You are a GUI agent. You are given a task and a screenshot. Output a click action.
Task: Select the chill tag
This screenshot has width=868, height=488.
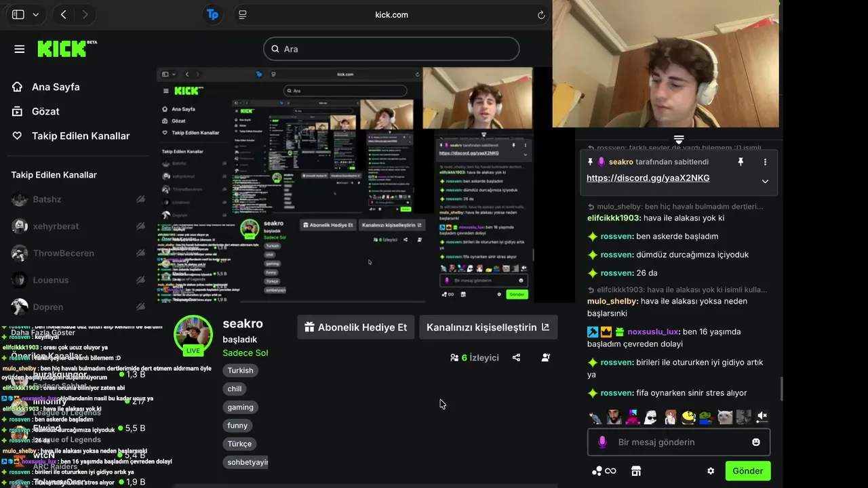[235, 389]
